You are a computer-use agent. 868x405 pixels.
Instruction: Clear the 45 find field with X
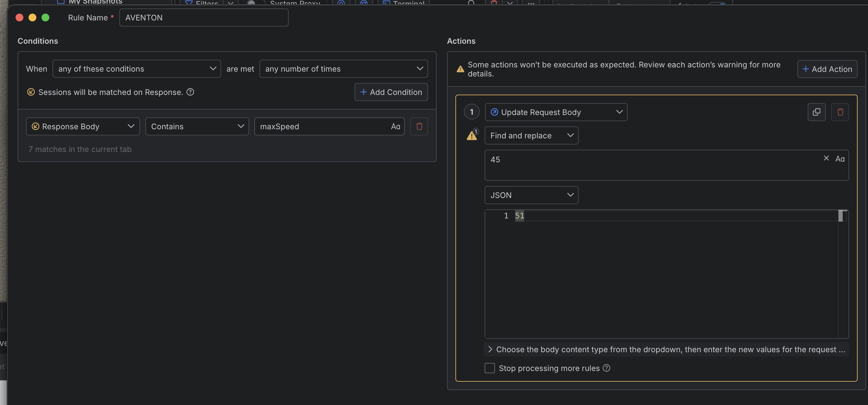826,158
